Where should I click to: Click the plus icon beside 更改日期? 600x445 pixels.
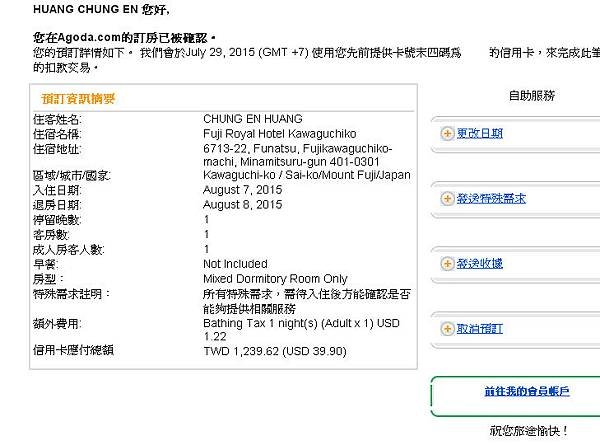pyautogui.click(x=446, y=133)
